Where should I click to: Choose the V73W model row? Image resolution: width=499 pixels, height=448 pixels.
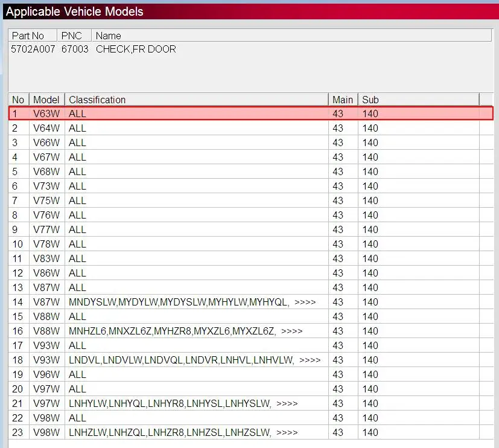coord(251,186)
